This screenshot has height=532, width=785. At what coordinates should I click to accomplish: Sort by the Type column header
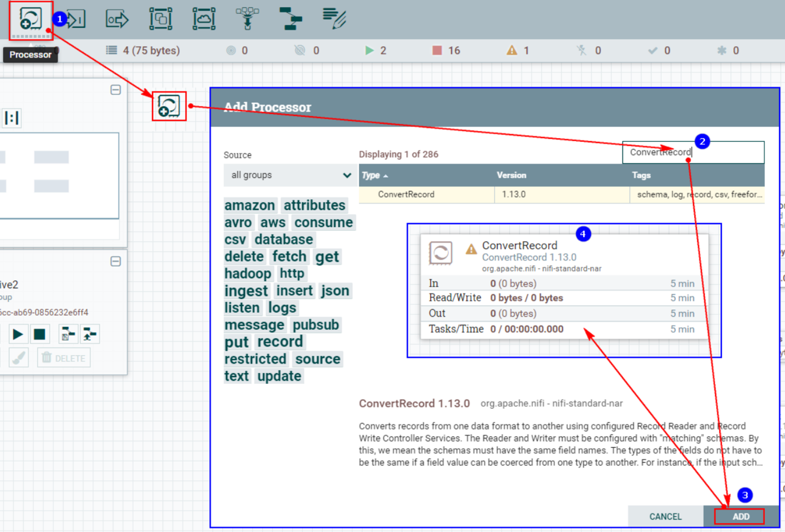pyautogui.click(x=427, y=175)
